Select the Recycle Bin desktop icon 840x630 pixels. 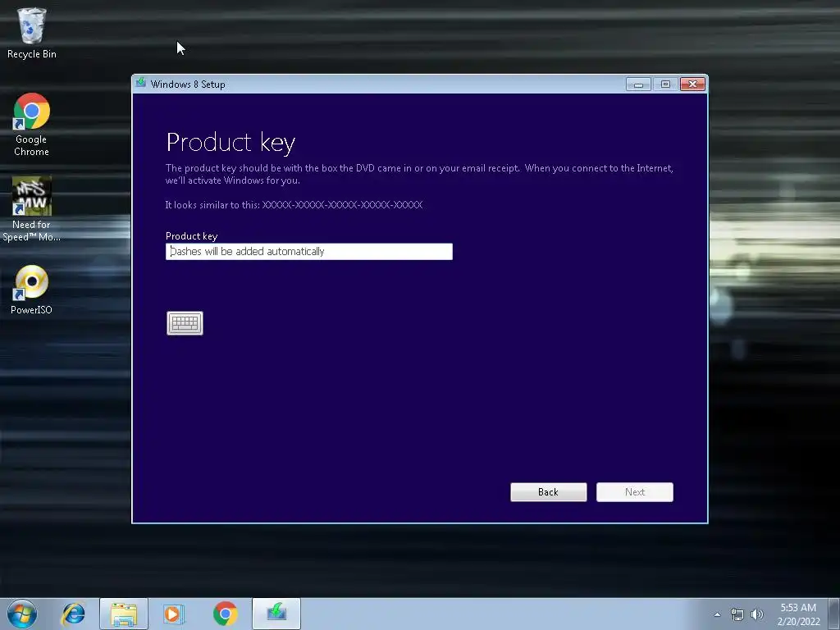(x=32, y=33)
